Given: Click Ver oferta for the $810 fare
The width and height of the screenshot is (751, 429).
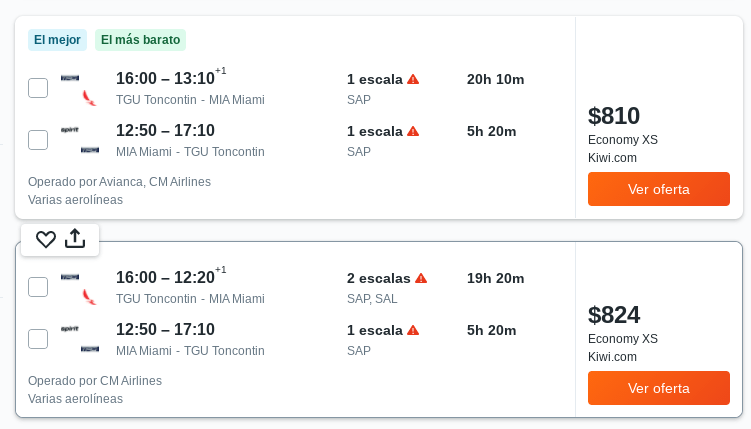Looking at the screenshot, I should click(659, 189).
